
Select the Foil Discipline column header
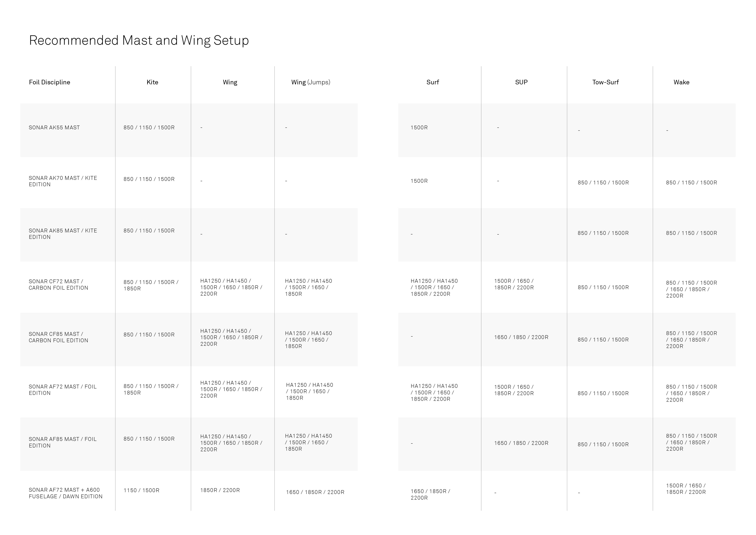pyautogui.click(x=49, y=82)
